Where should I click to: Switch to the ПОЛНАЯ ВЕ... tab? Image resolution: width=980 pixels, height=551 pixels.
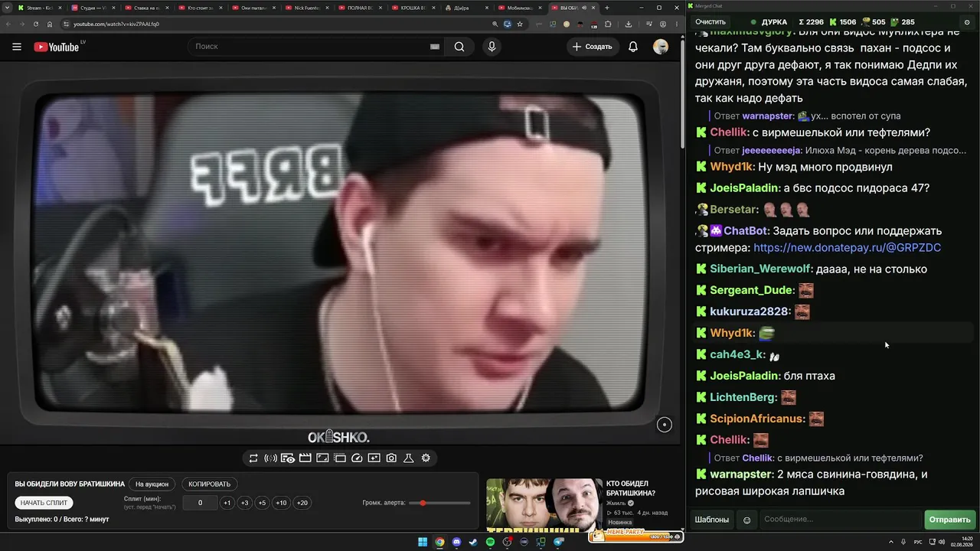click(361, 8)
